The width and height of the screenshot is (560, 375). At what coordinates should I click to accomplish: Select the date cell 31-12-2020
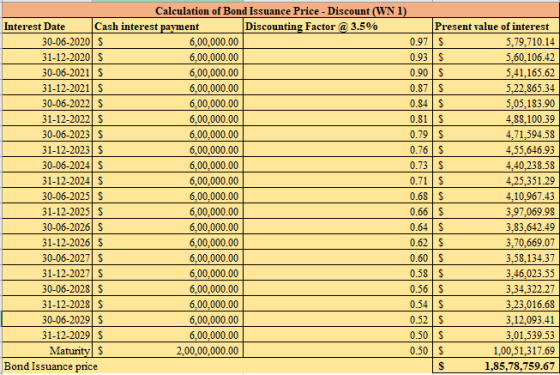(x=47, y=57)
